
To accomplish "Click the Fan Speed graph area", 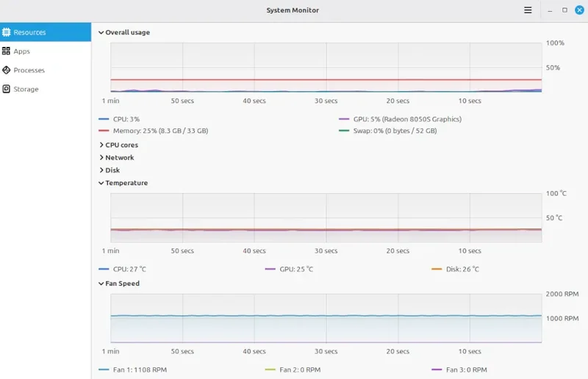I will coord(326,318).
